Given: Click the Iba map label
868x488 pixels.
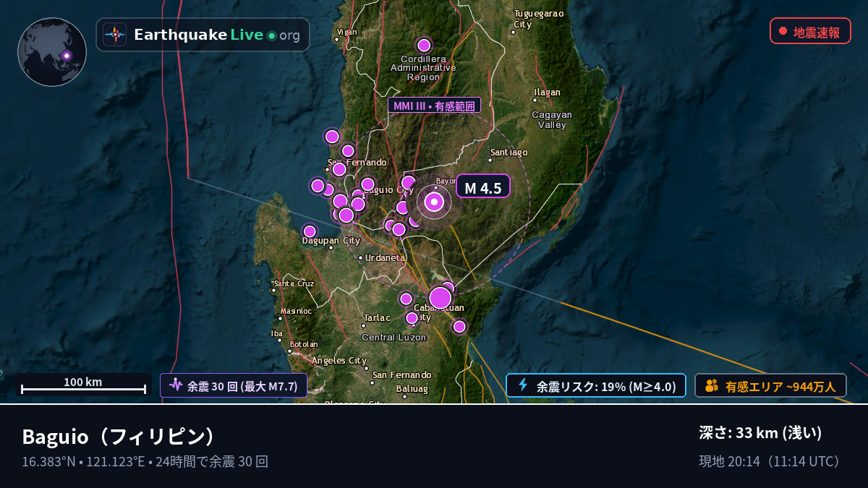Looking at the screenshot, I should pyautogui.click(x=277, y=333).
